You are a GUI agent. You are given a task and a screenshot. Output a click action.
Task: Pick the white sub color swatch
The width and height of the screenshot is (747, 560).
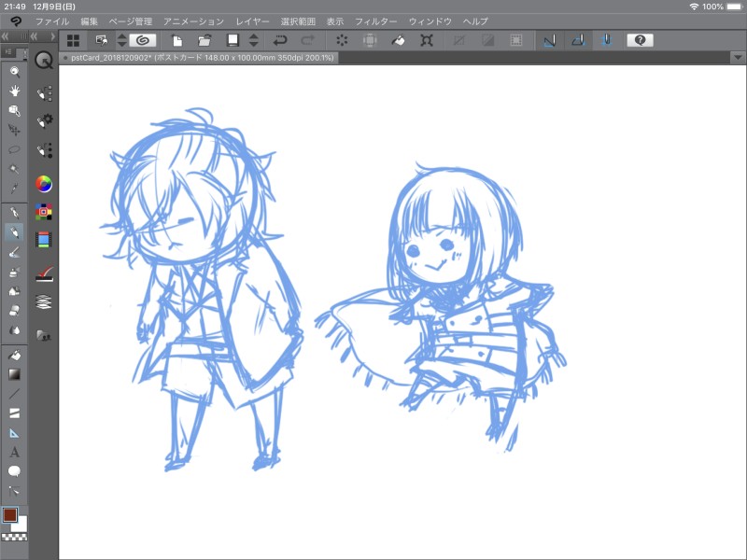[x=20, y=524]
